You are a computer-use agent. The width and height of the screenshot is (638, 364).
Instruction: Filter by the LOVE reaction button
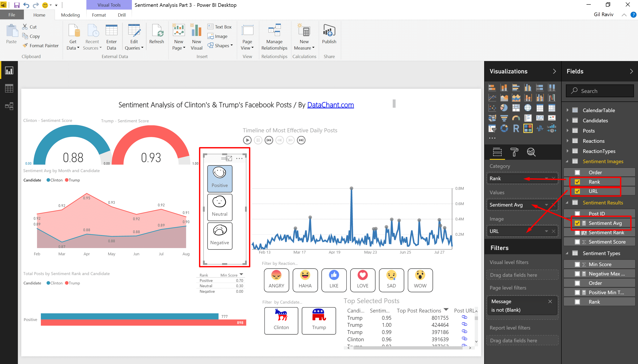tap(362, 280)
